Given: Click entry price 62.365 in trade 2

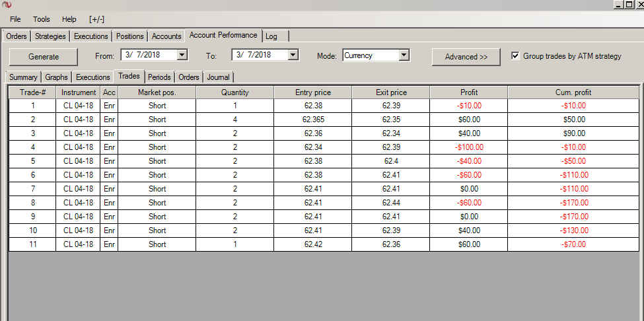Looking at the screenshot, I should click(313, 120).
